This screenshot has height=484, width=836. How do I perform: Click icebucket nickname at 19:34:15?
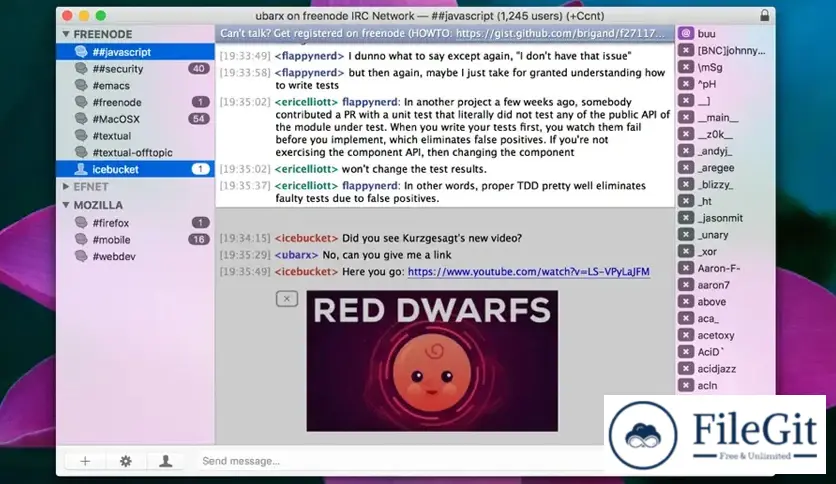pyautogui.click(x=307, y=238)
